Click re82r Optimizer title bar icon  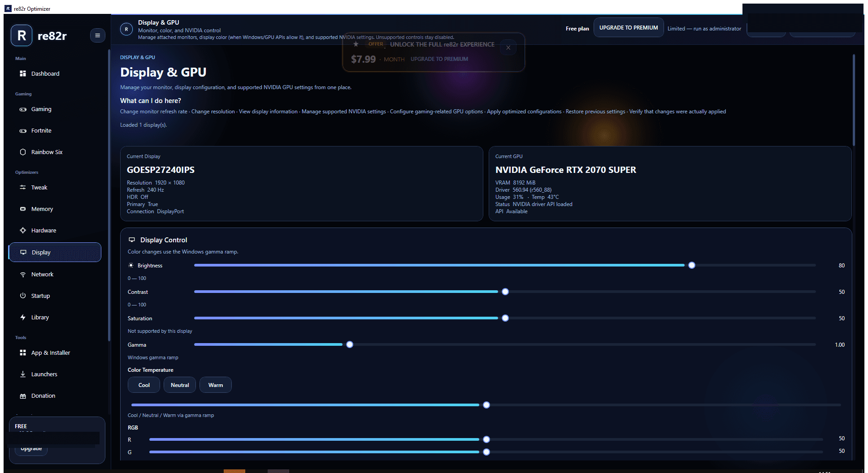tap(8, 9)
